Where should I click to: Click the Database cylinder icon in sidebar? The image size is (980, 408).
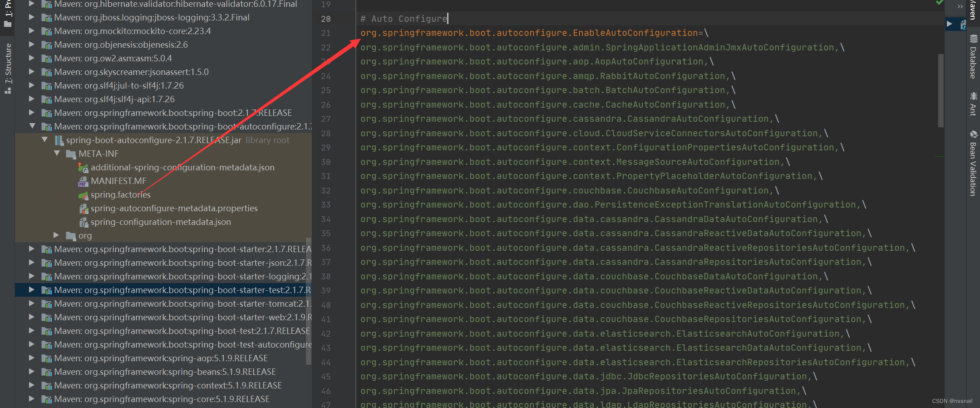click(974, 39)
